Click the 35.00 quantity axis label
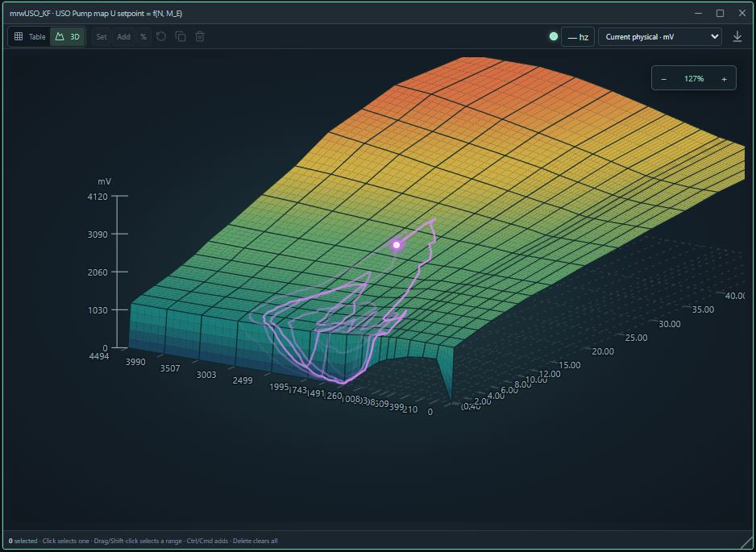The width and height of the screenshot is (756, 552). coord(703,309)
